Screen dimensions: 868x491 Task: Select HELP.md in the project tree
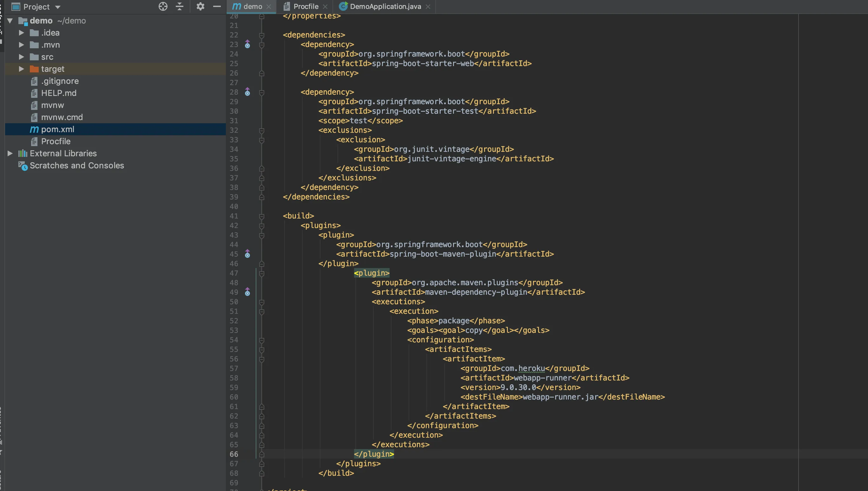(x=59, y=93)
